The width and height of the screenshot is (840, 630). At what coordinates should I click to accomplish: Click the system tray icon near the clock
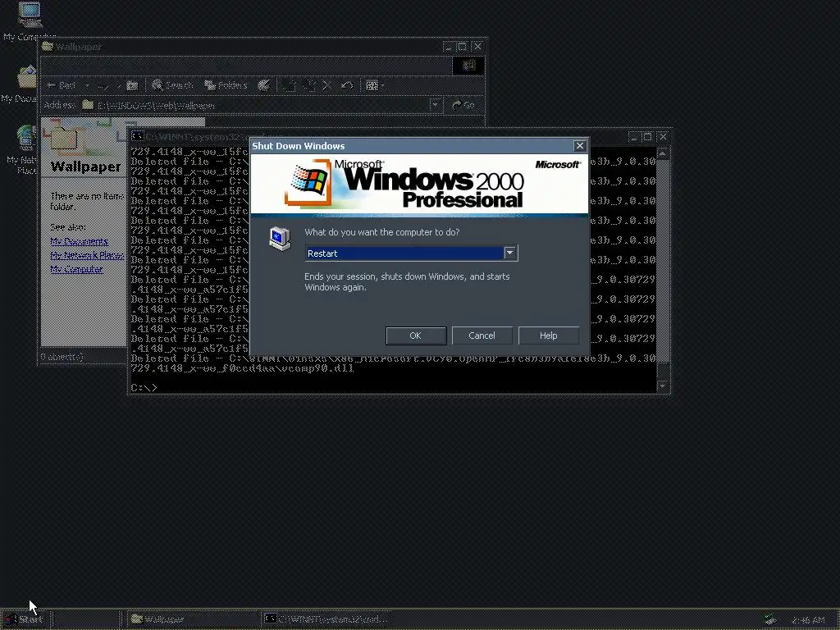click(x=770, y=620)
